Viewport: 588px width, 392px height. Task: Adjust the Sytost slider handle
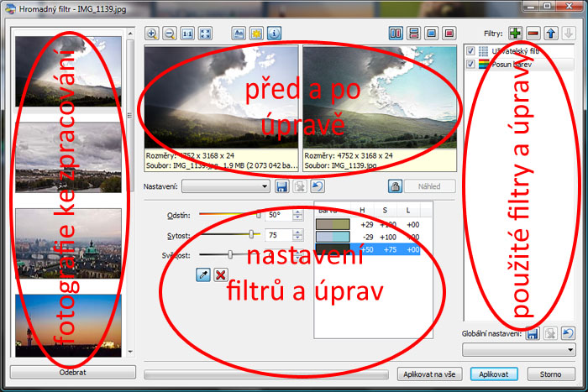coord(251,235)
